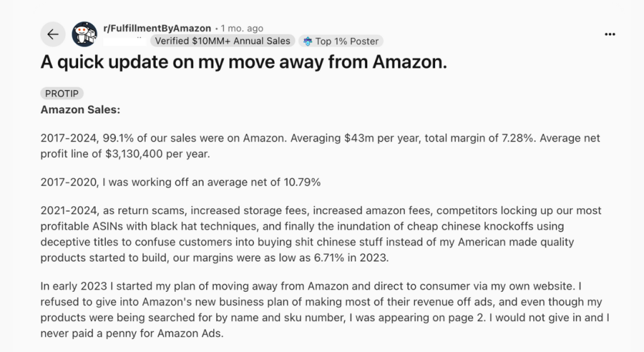The image size is (644, 352).
Task: Select the Verified $10MM+ Annual Sales flair
Action: [x=223, y=41]
